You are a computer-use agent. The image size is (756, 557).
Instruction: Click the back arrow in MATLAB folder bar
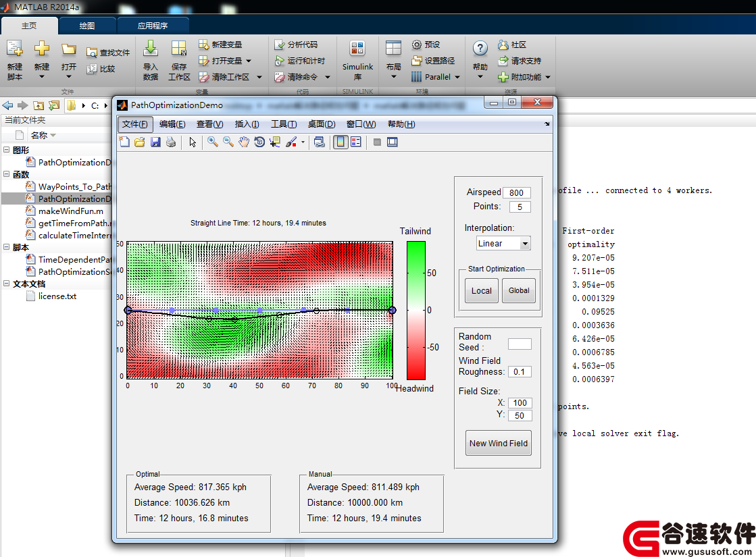coord(7,105)
